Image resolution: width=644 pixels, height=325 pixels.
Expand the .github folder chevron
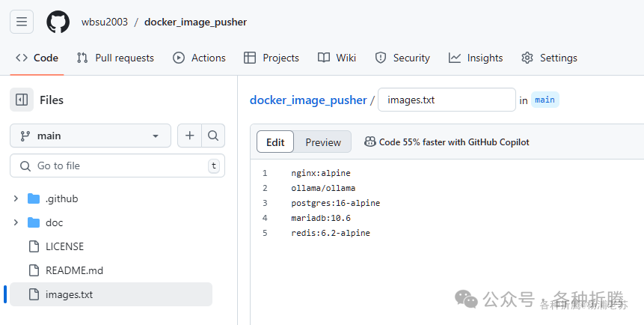(x=16, y=198)
